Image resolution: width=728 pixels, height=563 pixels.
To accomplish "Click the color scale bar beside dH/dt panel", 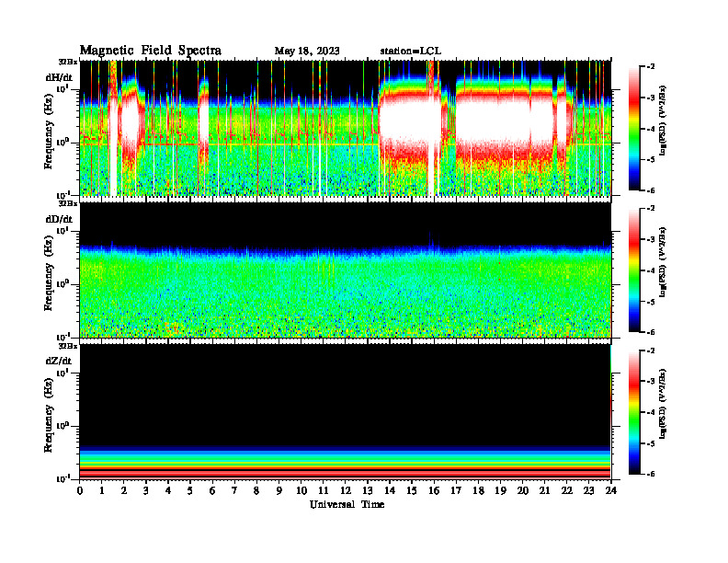I will point(634,128).
